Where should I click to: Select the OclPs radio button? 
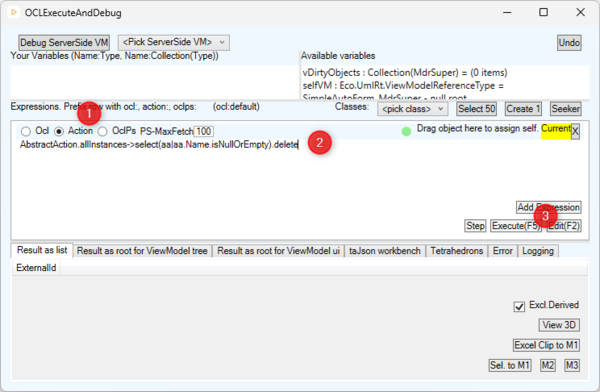coord(103,131)
